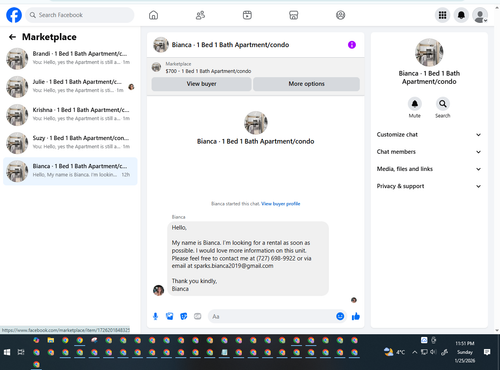Click in the Aa message field
Screen dimensions: 500x370
(x=272, y=316)
